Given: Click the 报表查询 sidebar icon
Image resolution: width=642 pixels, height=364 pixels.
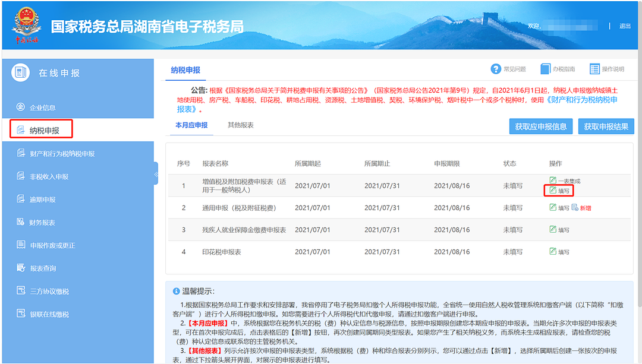Looking at the screenshot, I should 20,267.
